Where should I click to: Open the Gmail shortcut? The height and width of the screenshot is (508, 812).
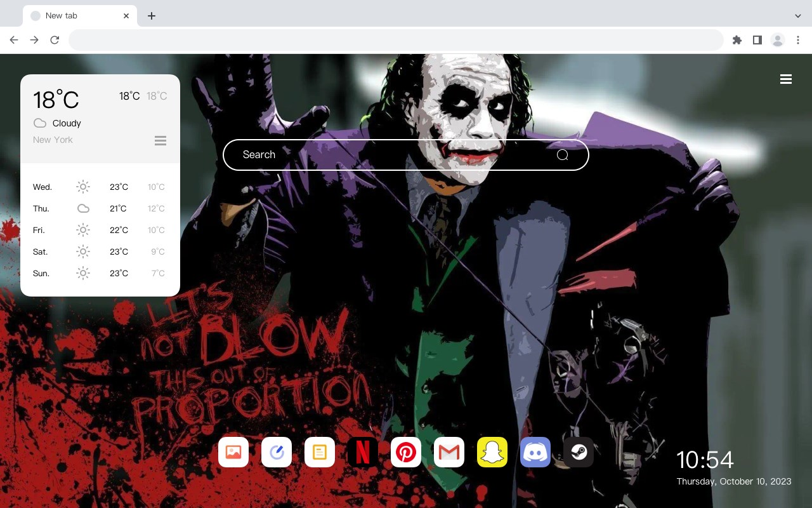click(449, 452)
